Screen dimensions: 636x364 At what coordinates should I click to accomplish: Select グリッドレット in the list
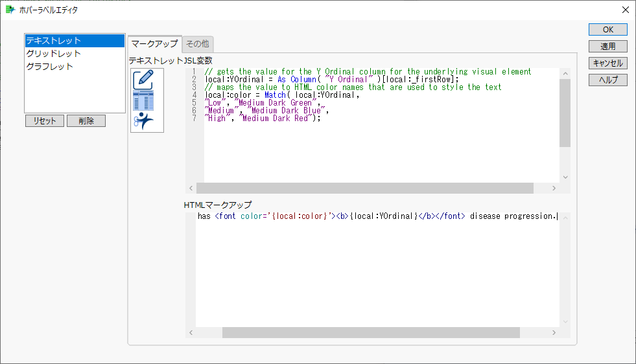74,54
